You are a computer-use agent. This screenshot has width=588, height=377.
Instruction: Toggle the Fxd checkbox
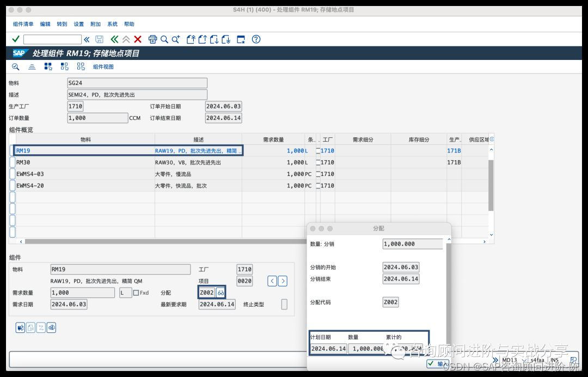[136, 293]
